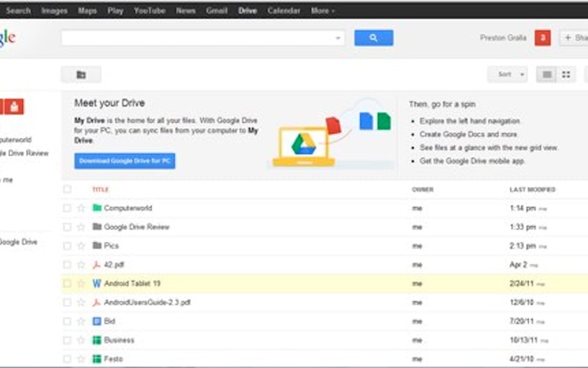The width and height of the screenshot is (588, 368).
Task: Click the gray Google Drive Review folder icon
Action: pos(97,227)
